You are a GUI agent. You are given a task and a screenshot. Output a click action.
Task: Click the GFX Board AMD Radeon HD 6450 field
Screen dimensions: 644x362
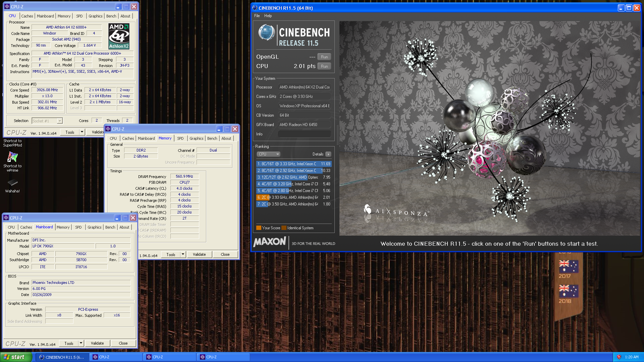(x=304, y=125)
